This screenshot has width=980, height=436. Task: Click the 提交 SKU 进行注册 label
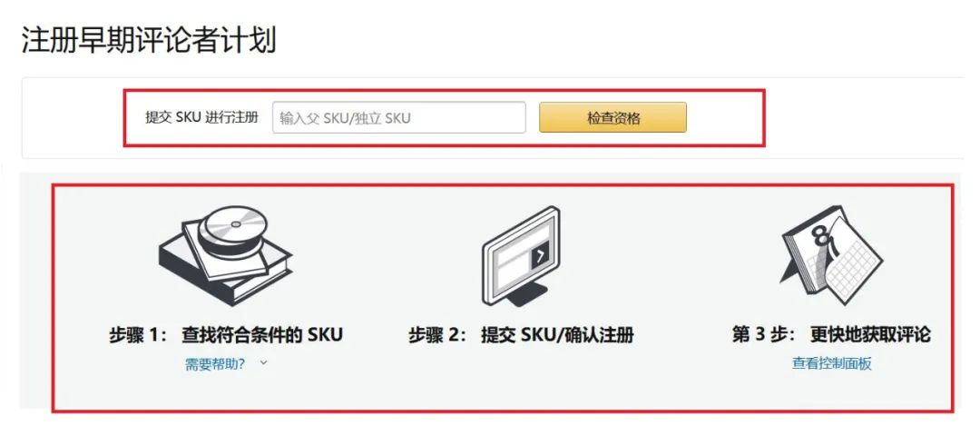pyautogui.click(x=201, y=117)
